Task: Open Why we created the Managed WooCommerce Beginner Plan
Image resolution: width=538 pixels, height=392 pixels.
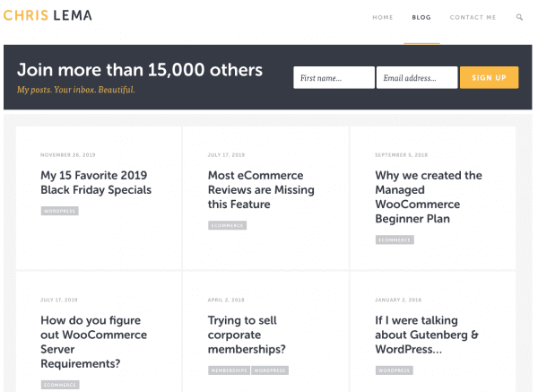Action: pyautogui.click(x=429, y=197)
